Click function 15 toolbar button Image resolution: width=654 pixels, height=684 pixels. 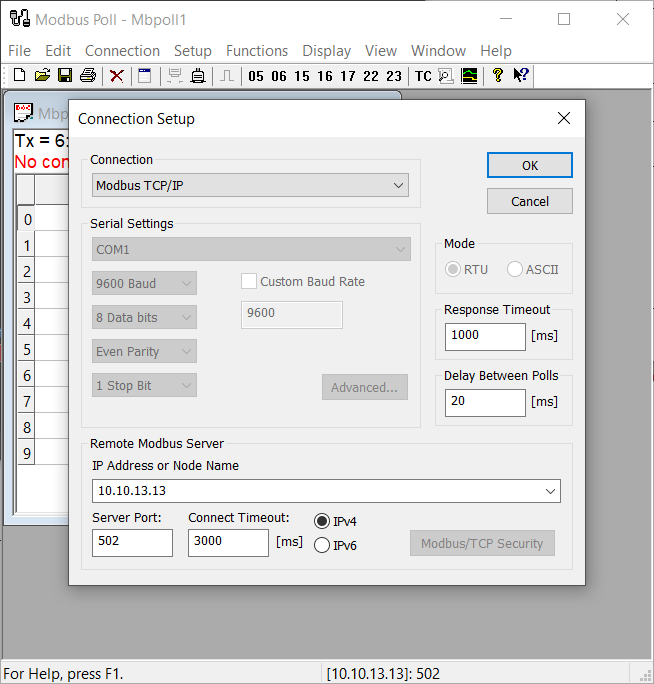point(302,76)
